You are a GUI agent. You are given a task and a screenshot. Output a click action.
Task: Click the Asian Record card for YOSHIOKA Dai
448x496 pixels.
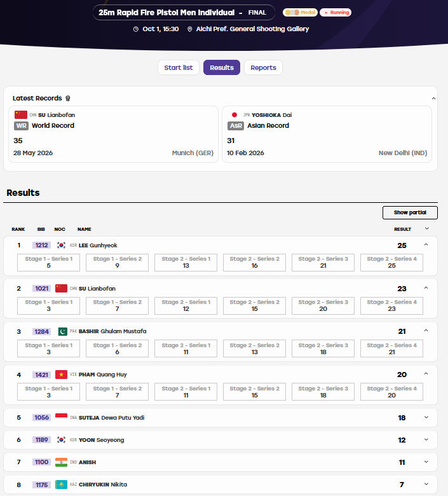pos(327,134)
